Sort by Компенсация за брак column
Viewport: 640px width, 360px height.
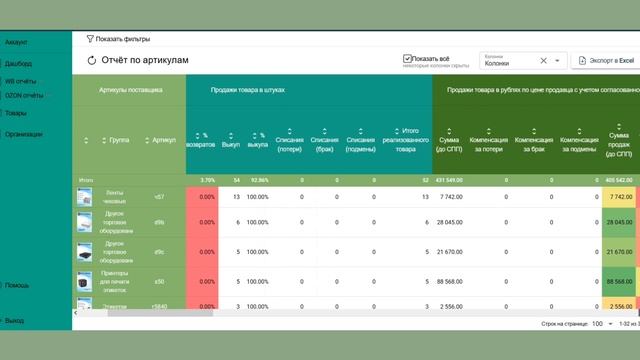[x=534, y=131]
